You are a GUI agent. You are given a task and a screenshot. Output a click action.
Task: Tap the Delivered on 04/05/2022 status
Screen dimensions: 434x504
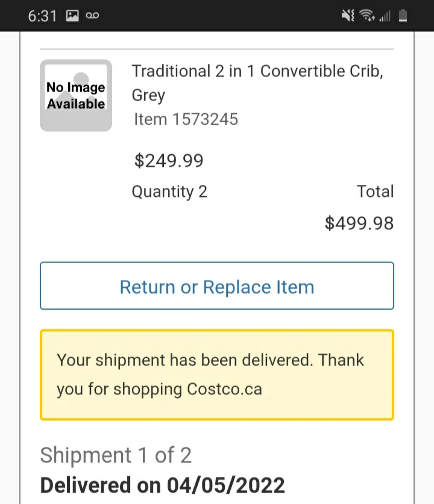click(162, 485)
